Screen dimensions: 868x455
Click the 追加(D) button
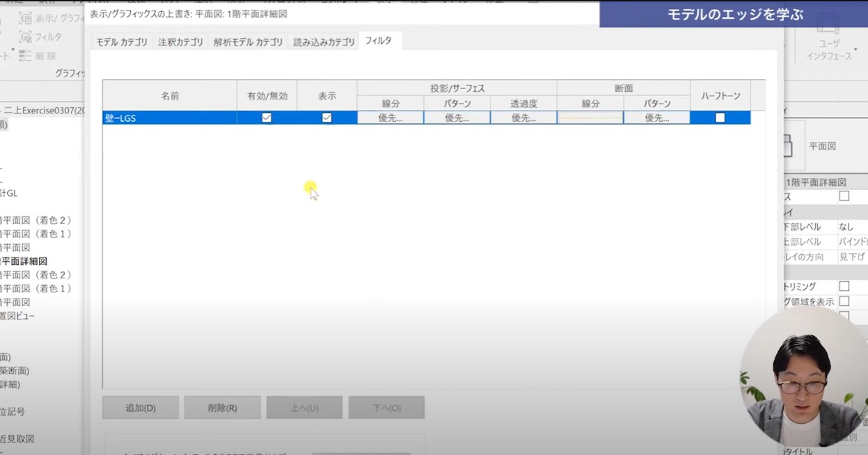click(x=141, y=408)
